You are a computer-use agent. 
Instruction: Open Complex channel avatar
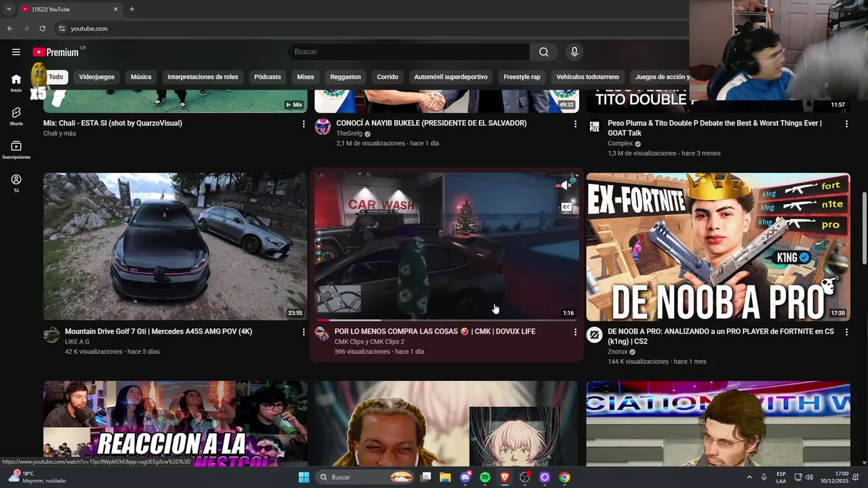(595, 127)
